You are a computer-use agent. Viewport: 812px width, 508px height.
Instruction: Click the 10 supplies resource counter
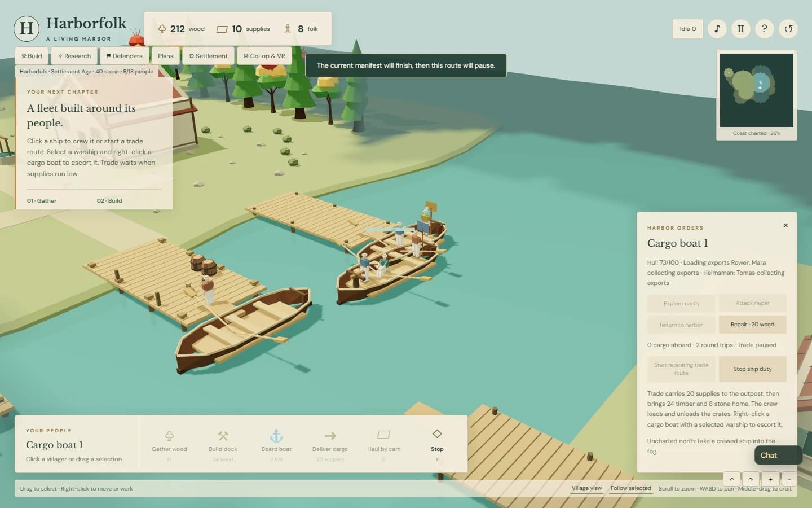point(244,29)
